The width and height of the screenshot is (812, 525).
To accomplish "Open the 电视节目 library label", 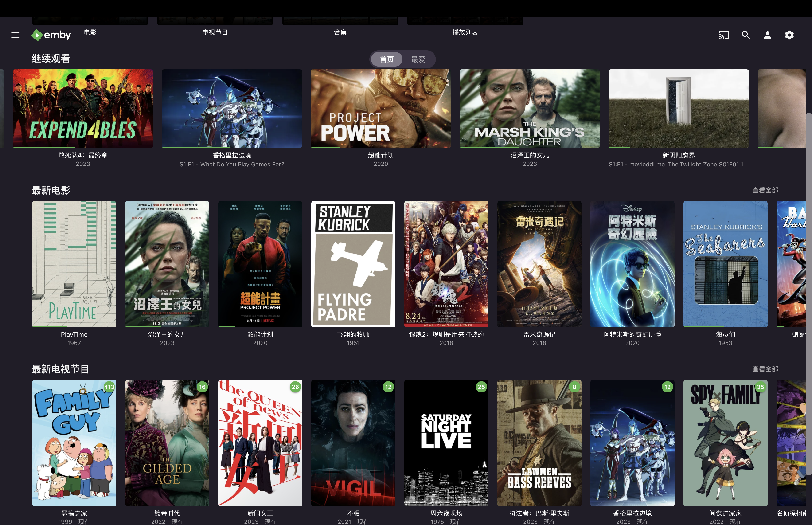I will (215, 32).
